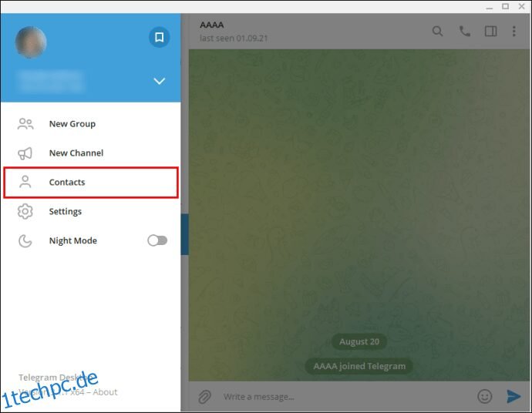Toggle the Night Mode switch

point(157,240)
